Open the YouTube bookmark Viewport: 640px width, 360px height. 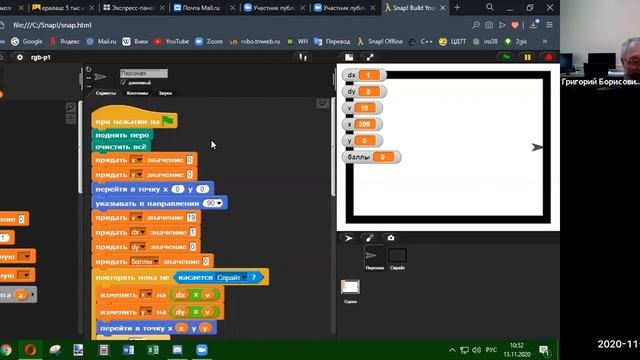coord(171,42)
